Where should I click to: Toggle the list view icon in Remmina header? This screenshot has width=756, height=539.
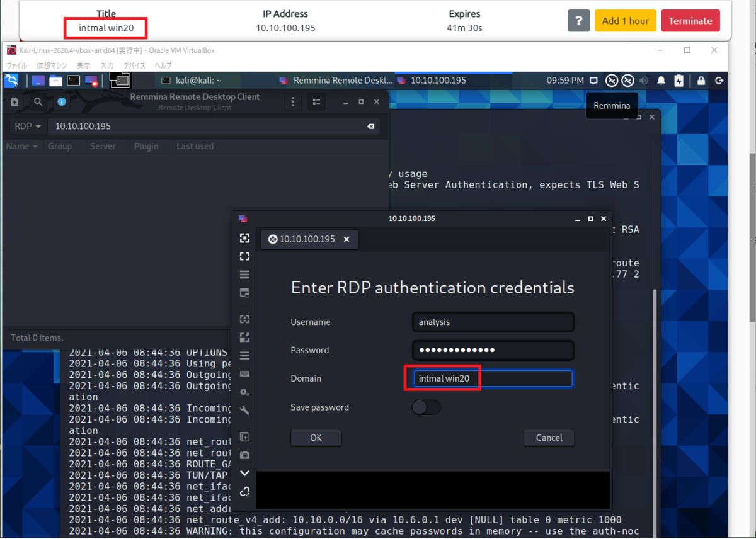(317, 101)
